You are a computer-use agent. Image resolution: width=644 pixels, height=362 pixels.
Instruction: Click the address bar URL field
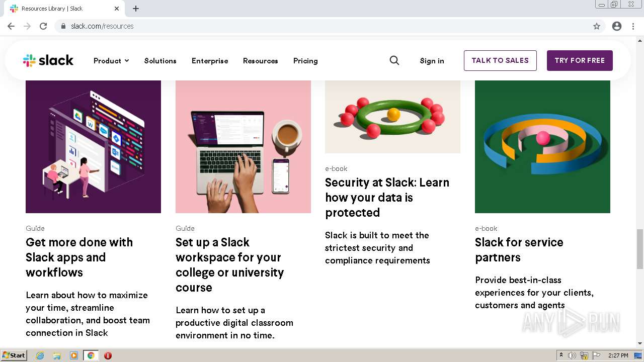click(x=302, y=26)
